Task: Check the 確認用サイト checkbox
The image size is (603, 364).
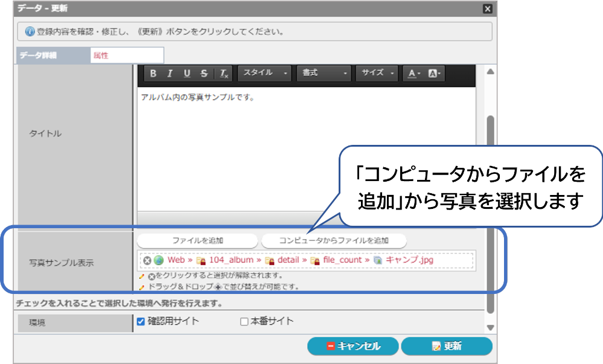Action: 141,322
